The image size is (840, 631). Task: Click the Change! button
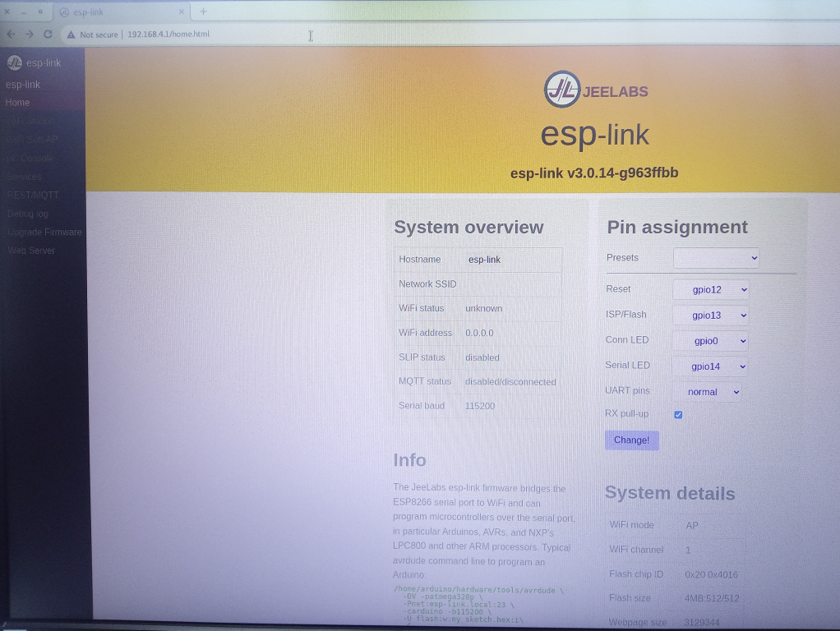[x=631, y=440]
